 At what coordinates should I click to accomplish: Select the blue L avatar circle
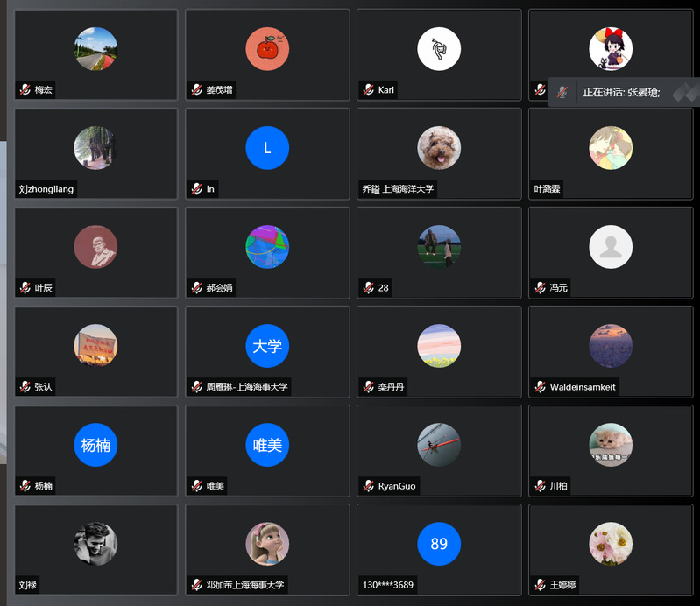tap(267, 148)
